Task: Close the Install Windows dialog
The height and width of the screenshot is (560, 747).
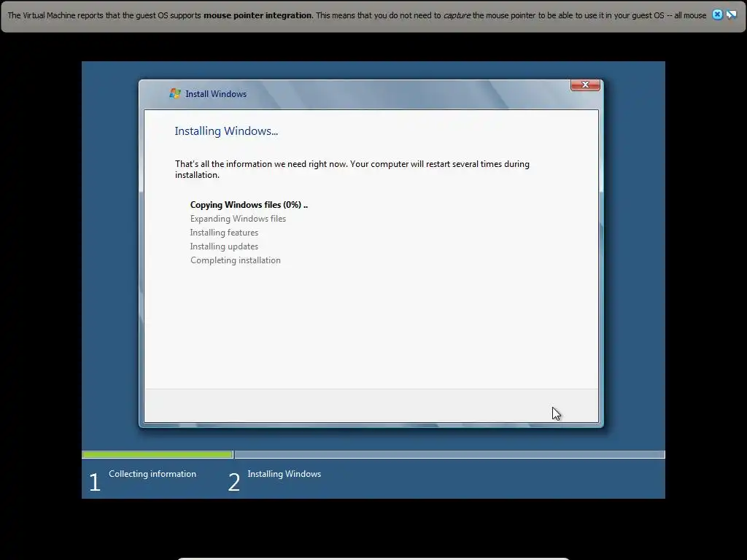Action: tap(585, 85)
